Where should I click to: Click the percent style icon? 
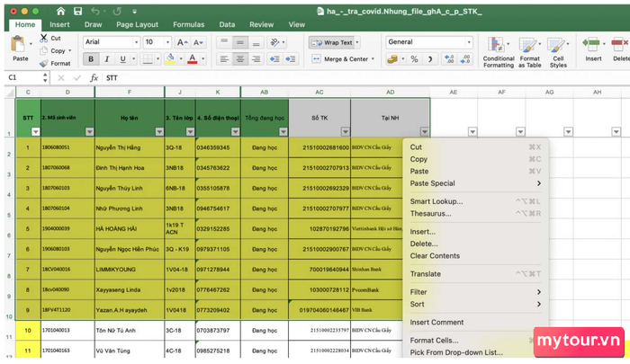[416, 59]
